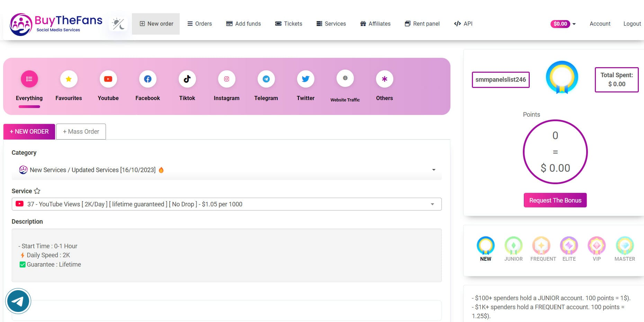Viewport: 644px width, 322px height.
Task: Show Twitter services
Action: pyautogui.click(x=305, y=79)
